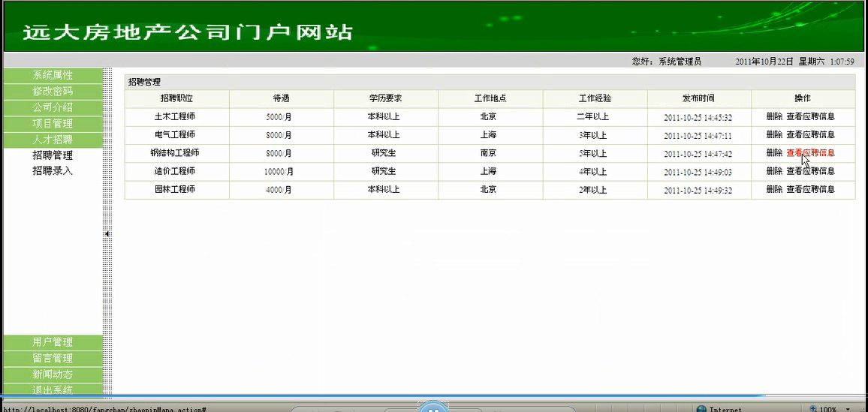Click 退出系统 to log out
This screenshot has width=868, height=412.
click(x=53, y=390)
